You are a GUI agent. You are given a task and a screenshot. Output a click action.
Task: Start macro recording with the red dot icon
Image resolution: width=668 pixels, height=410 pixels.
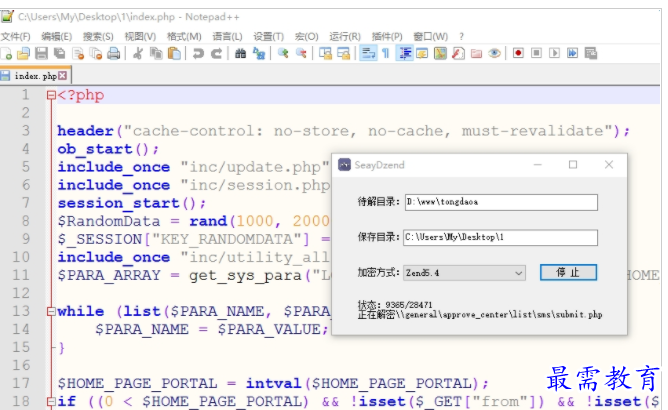pos(518,53)
